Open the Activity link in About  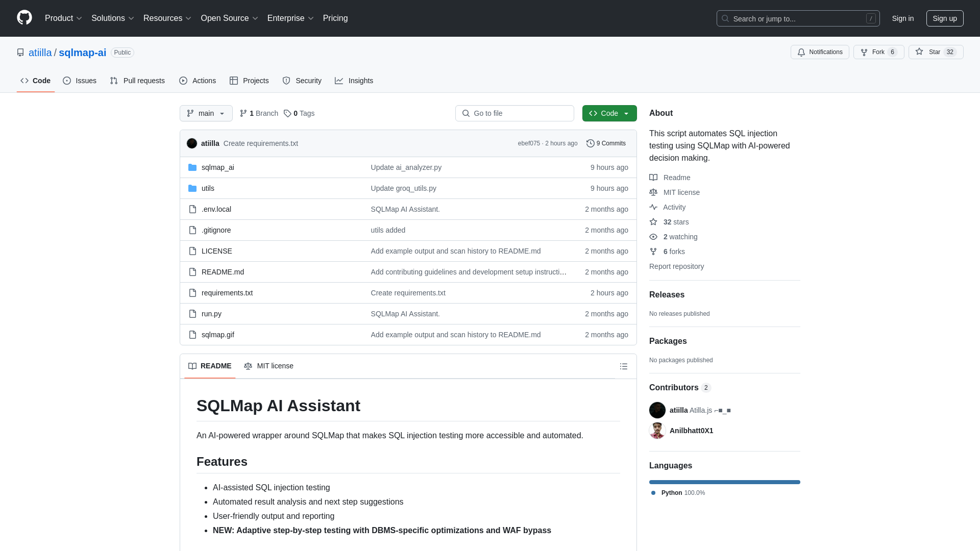point(668,207)
